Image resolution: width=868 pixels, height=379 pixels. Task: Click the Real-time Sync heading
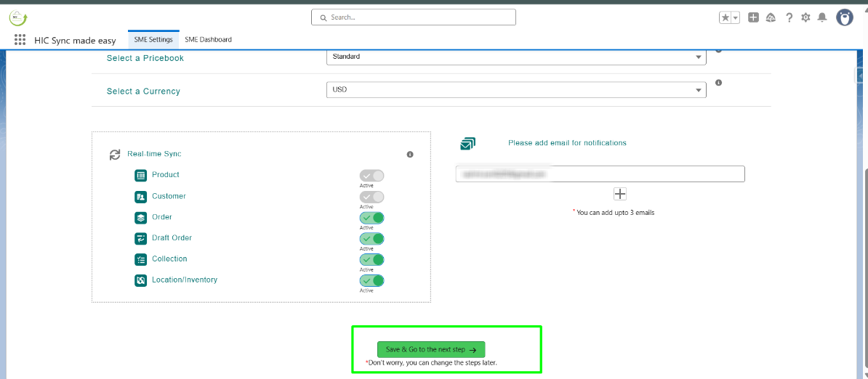click(x=154, y=154)
